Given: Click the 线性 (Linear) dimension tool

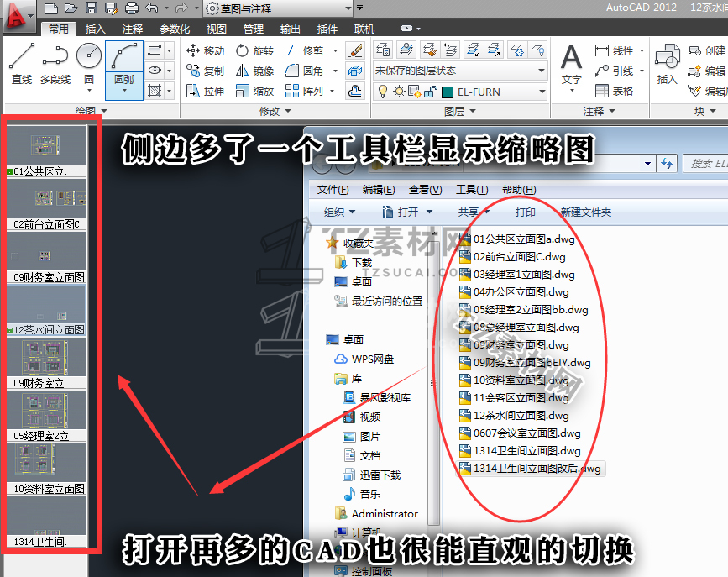Looking at the screenshot, I should click(614, 50).
